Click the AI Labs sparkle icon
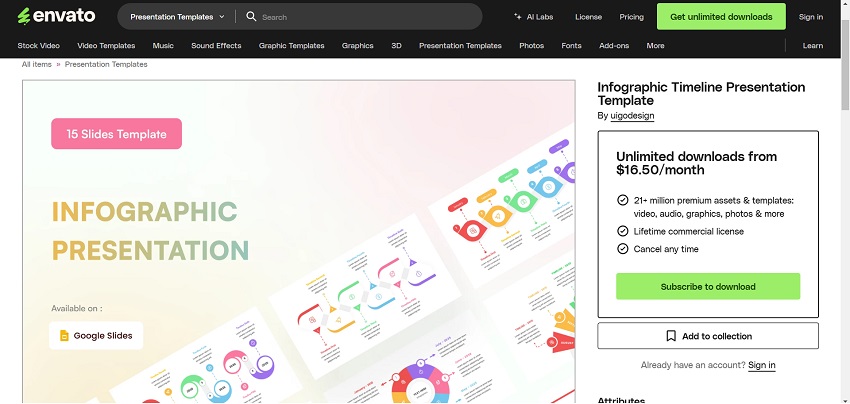This screenshot has height=404, width=850. [x=518, y=17]
